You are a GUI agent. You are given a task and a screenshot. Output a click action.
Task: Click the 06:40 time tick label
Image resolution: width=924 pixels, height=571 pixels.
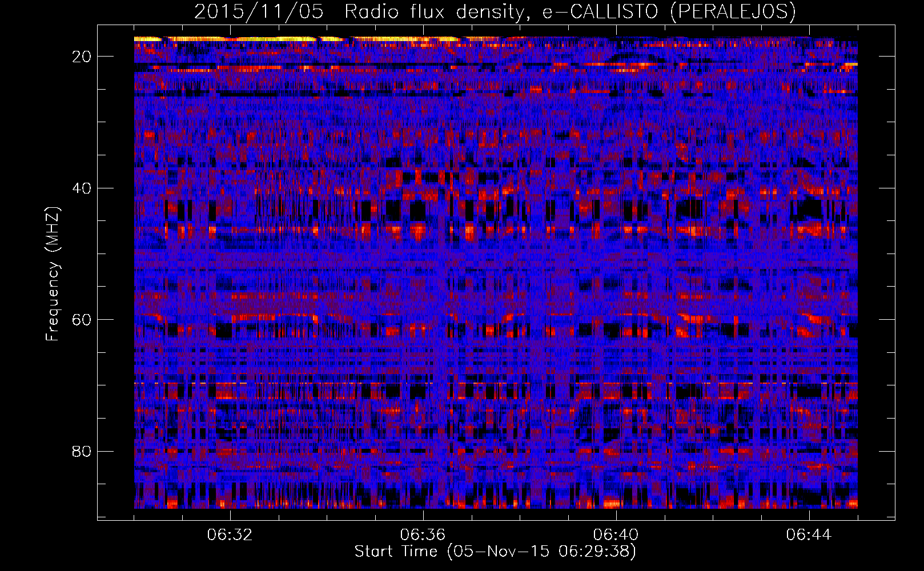(x=616, y=535)
